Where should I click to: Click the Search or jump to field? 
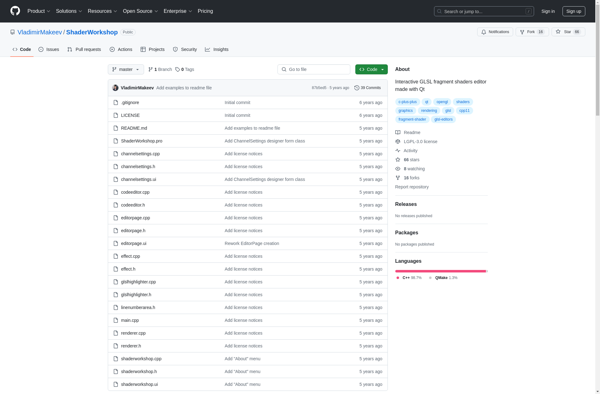[x=484, y=11]
